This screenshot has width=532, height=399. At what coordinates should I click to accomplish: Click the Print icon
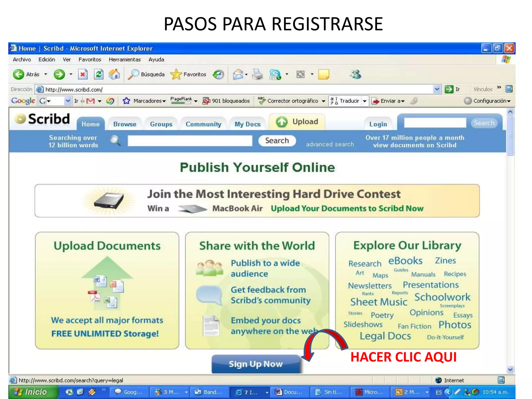click(x=258, y=75)
